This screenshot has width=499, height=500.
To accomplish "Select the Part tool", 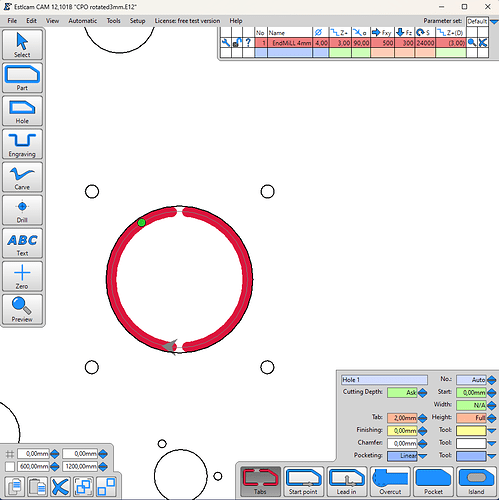I will tap(22, 78).
